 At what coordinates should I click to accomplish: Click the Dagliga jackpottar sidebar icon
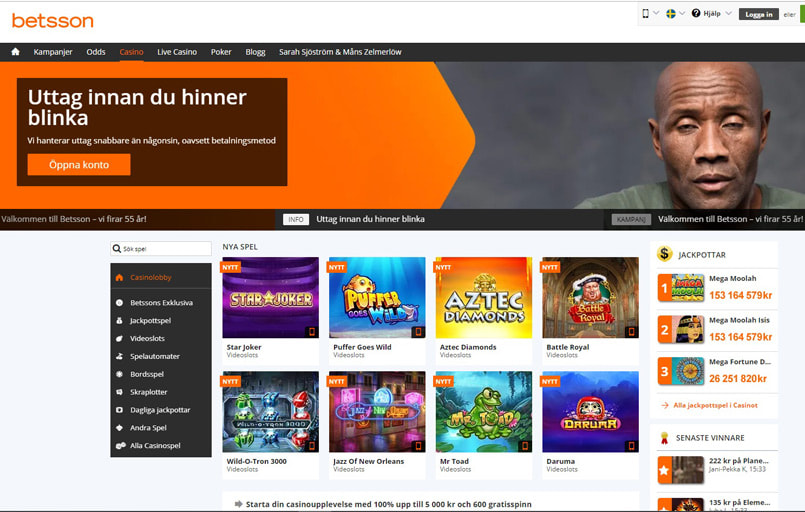[120, 410]
